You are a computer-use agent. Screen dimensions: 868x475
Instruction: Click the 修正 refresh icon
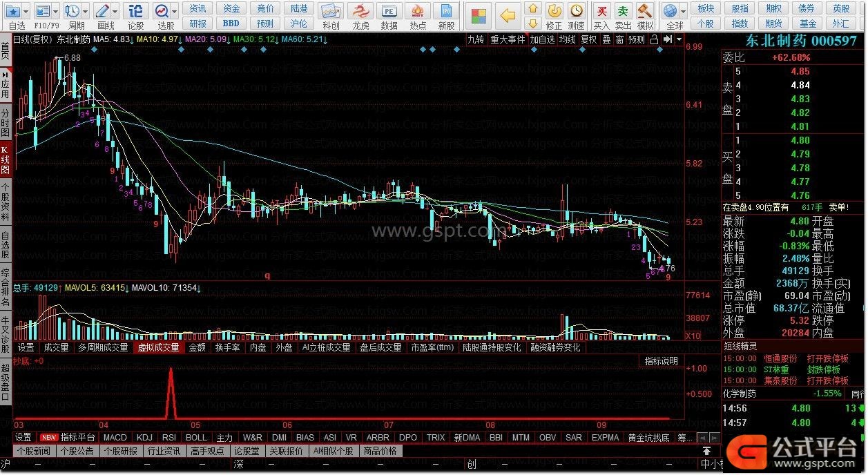point(554,11)
